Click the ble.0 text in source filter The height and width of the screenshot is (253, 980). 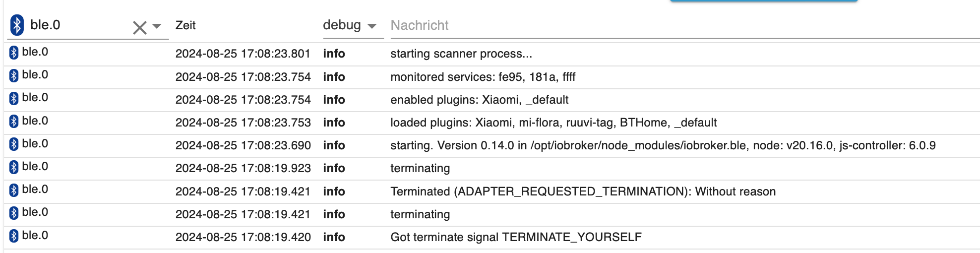[45, 25]
